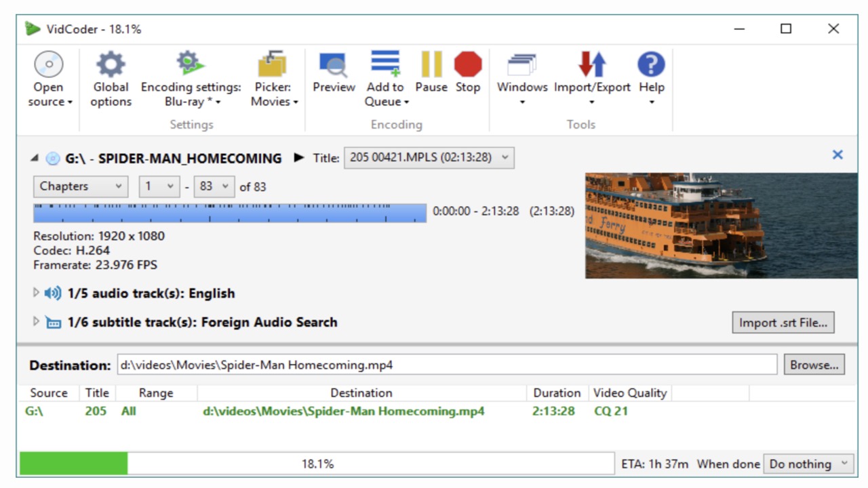868x488 pixels.
Task: Click the blue disc icon beside G:\
Action: (x=53, y=159)
